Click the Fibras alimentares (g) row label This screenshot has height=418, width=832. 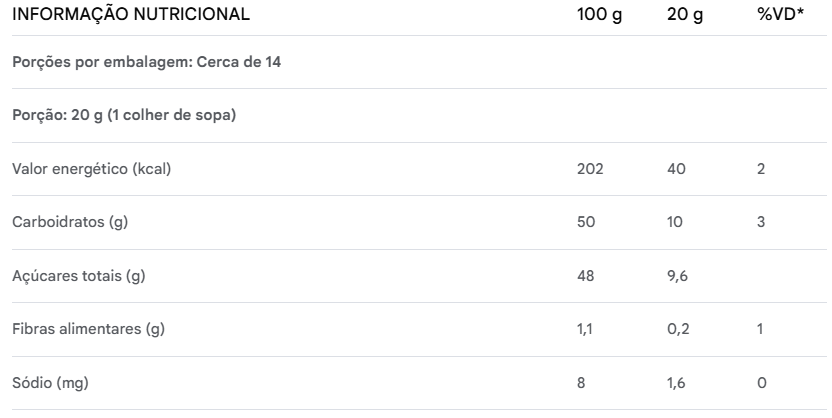(x=88, y=329)
